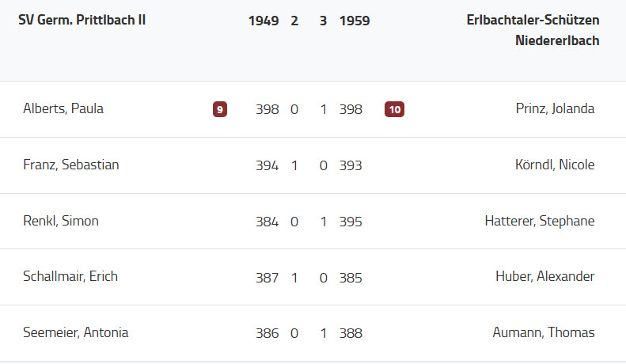Viewport: 626px width, 364px height.
Task: Click Franz, Sebastian's score 394
Action: [267, 165]
